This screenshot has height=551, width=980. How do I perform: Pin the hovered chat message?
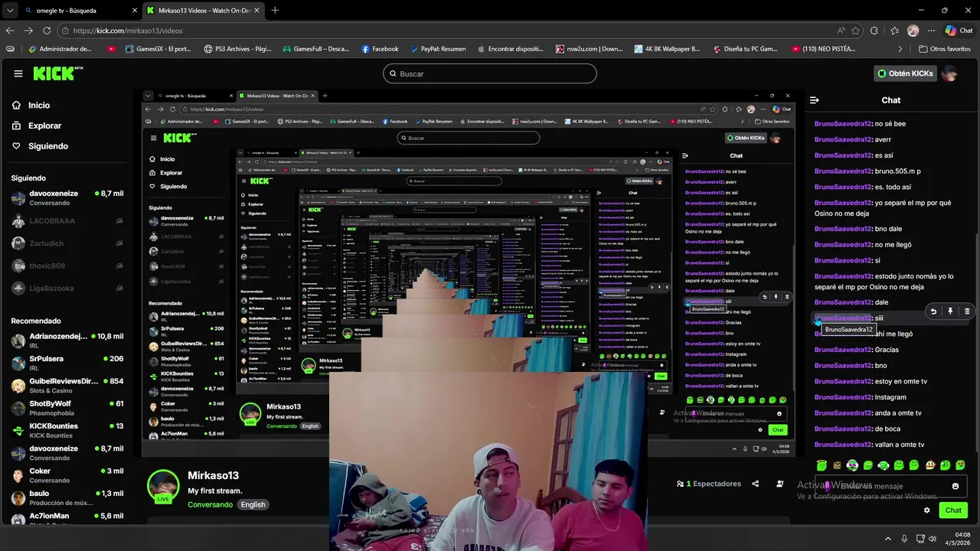[x=950, y=311]
